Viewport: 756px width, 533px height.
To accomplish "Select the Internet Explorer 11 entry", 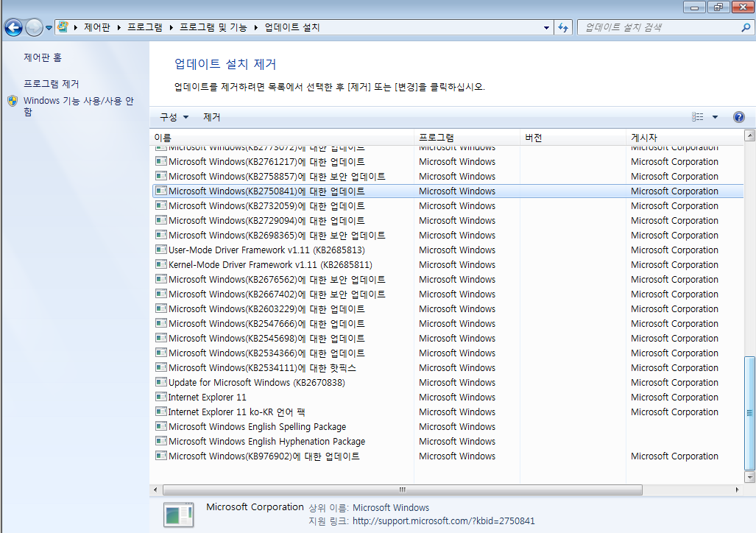I will coord(448,397).
